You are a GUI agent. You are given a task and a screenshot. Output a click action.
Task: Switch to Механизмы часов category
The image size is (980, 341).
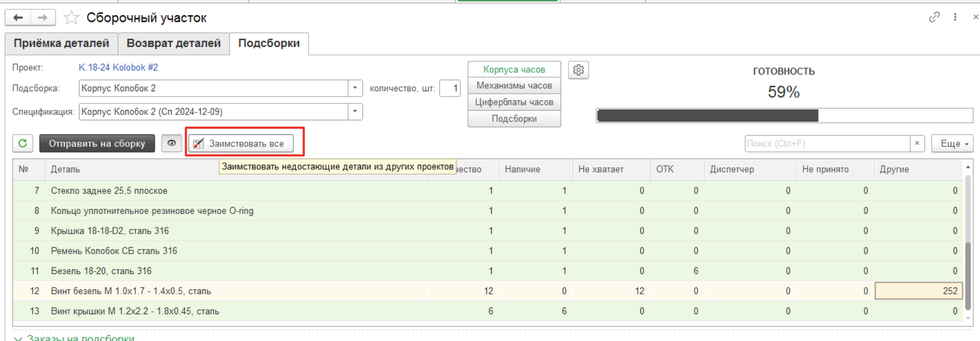[514, 85]
